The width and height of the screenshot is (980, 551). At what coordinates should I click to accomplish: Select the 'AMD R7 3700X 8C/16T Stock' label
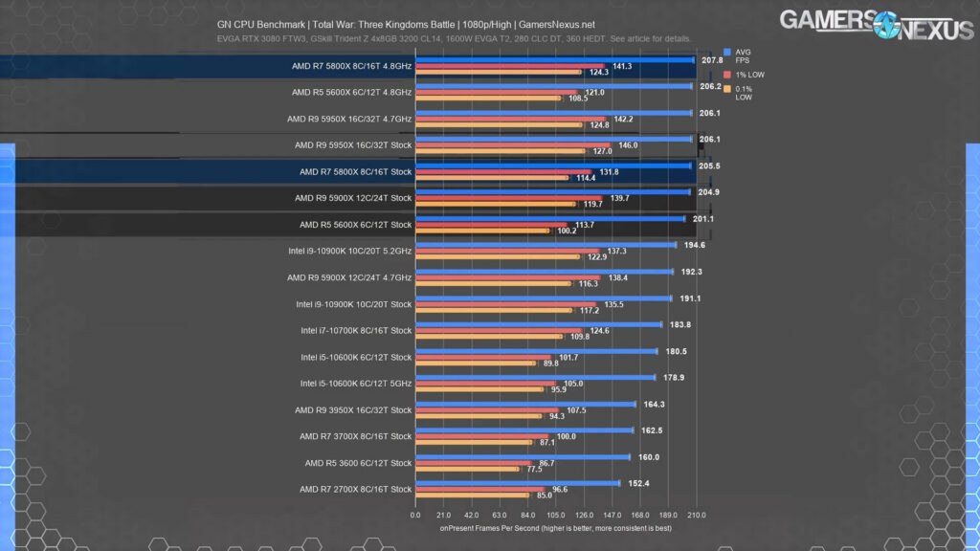(356, 436)
